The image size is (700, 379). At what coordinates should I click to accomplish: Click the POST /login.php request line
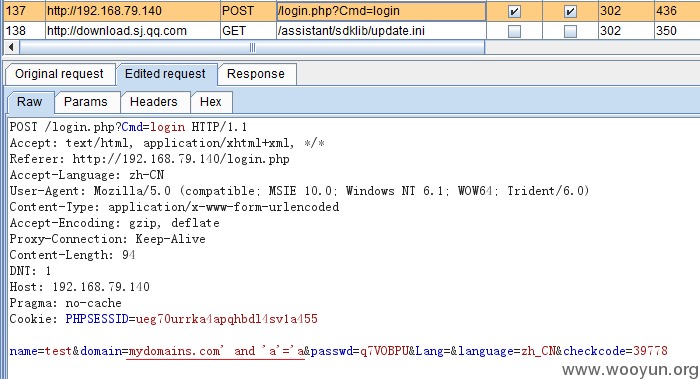pyautogui.click(x=128, y=127)
